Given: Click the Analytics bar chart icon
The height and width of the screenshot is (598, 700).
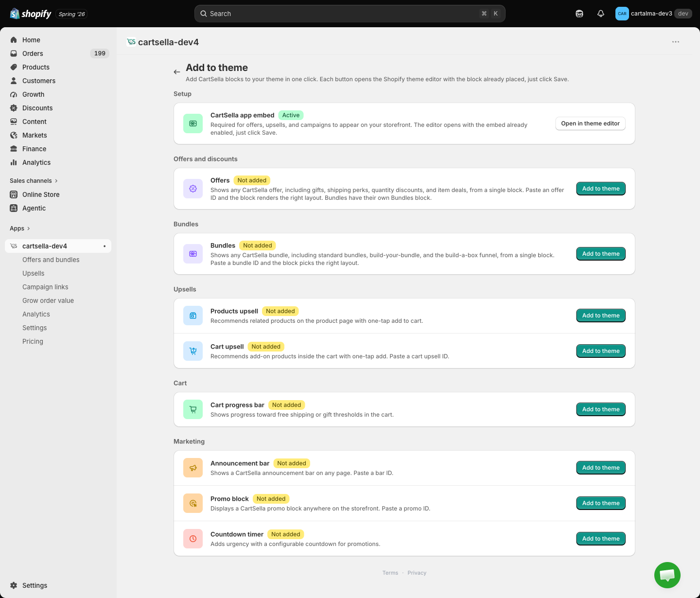Looking at the screenshot, I should [14, 162].
